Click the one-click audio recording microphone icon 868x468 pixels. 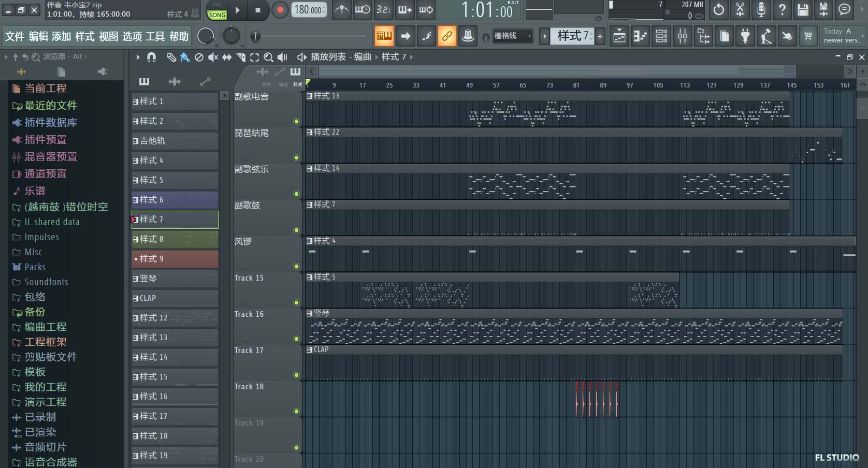(x=761, y=9)
